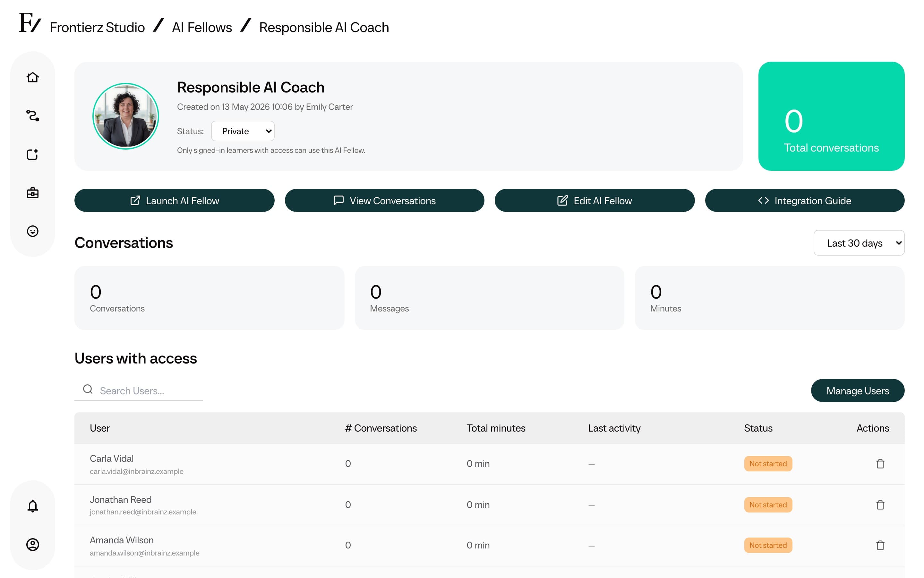Viewport: 924px width, 578px height.
Task: Click the User column header
Action: pyautogui.click(x=100, y=428)
